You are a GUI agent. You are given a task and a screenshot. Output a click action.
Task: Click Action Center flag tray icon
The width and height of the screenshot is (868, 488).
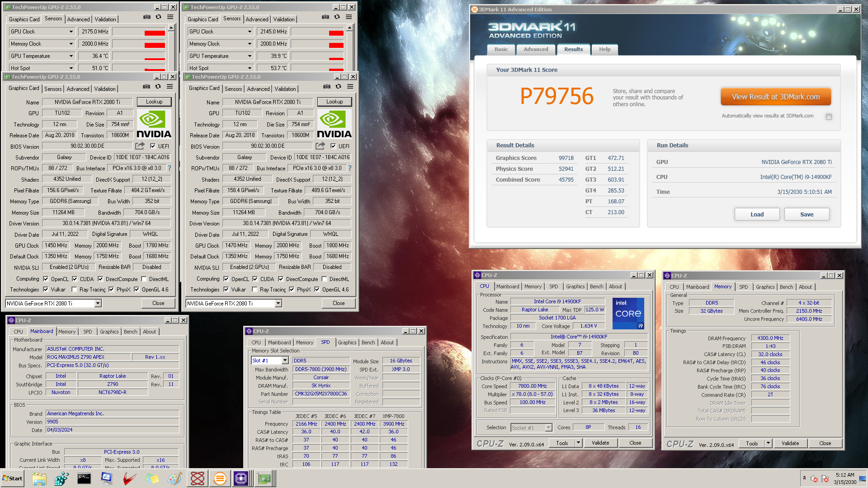(x=825, y=479)
